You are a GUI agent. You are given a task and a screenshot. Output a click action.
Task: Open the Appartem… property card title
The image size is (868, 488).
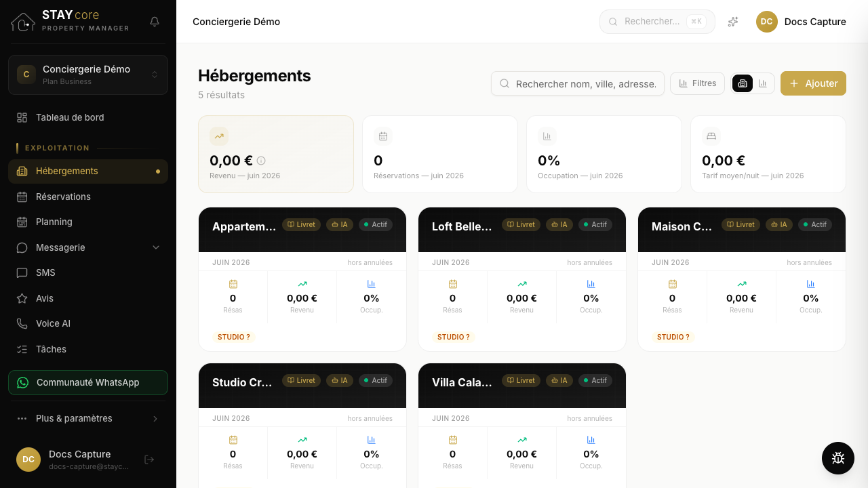[x=244, y=226]
